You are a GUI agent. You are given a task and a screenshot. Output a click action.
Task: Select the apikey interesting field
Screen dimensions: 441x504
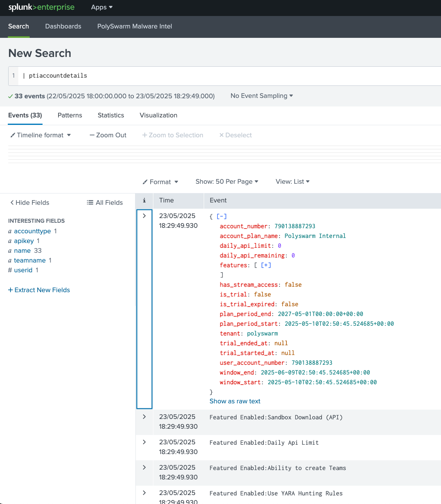coord(24,241)
